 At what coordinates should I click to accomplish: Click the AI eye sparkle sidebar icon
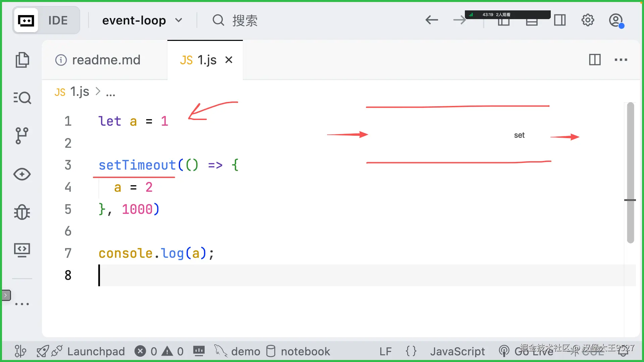coord(22,174)
